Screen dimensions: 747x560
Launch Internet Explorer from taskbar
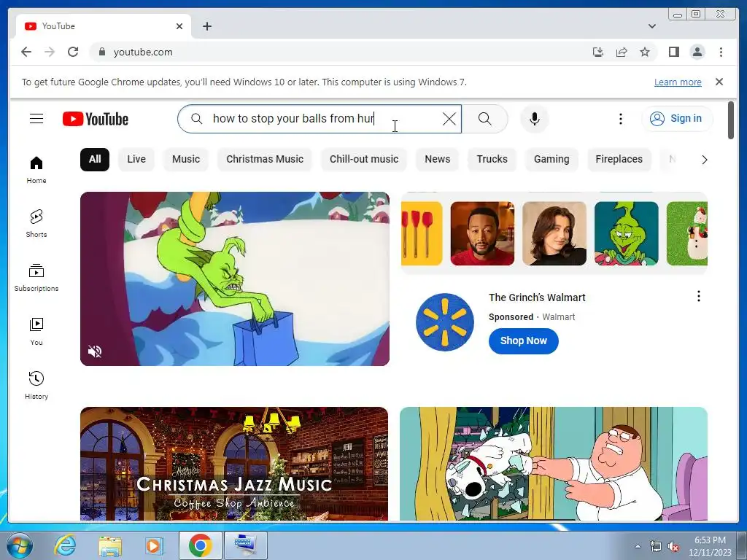[65, 545]
